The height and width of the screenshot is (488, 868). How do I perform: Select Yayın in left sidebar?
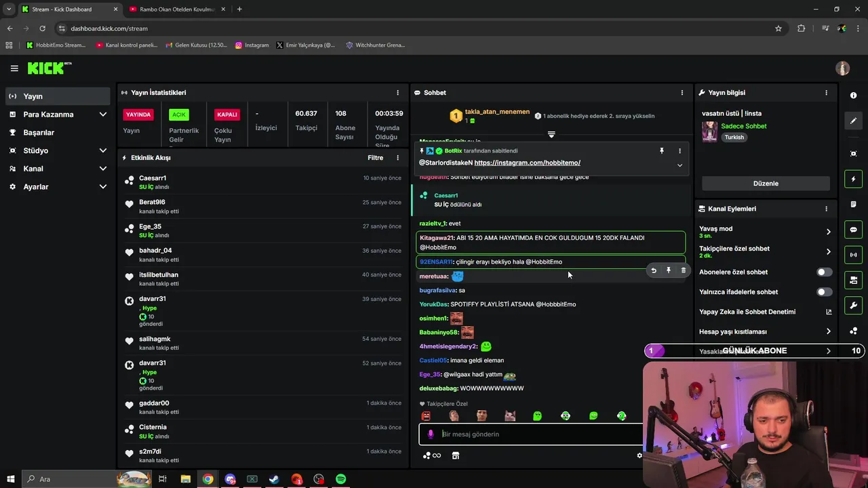(58, 96)
